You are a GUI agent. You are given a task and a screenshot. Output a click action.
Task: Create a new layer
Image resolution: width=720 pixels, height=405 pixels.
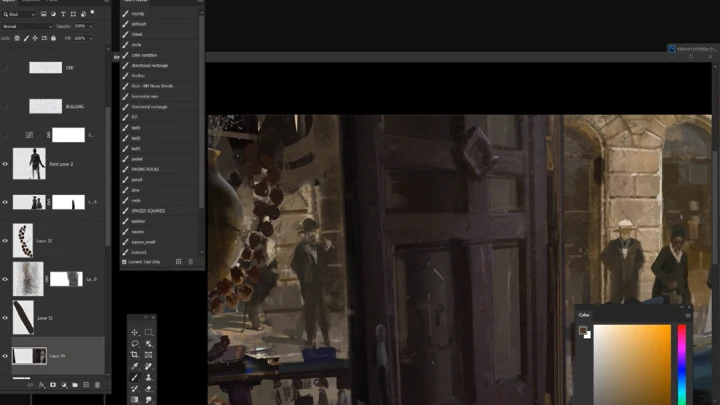click(x=86, y=385)
